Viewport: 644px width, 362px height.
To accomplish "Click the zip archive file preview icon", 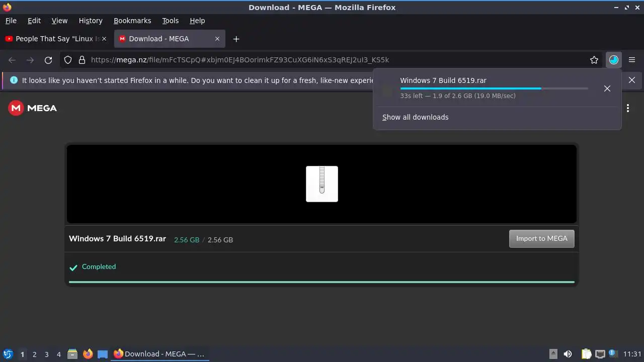I will [x=322, y=184].
